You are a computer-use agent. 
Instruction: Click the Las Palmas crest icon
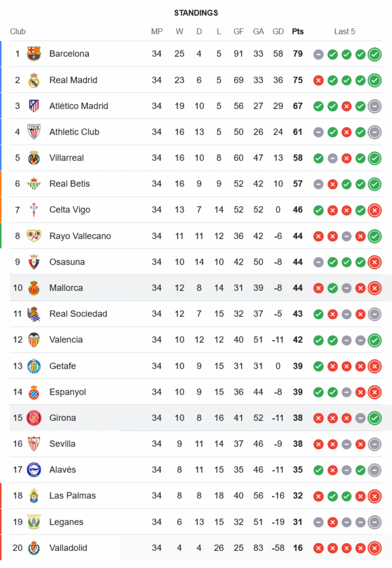34,496
